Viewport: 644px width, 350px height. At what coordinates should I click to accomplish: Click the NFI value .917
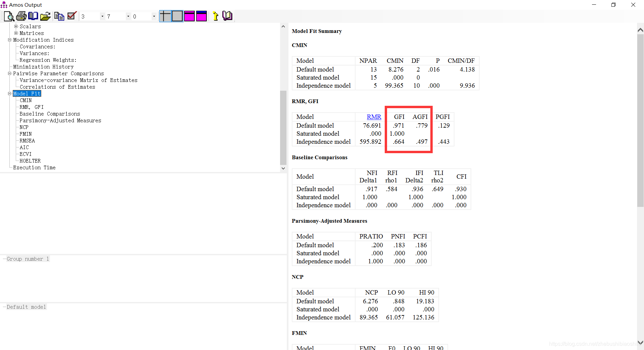(x=371, y=189)
